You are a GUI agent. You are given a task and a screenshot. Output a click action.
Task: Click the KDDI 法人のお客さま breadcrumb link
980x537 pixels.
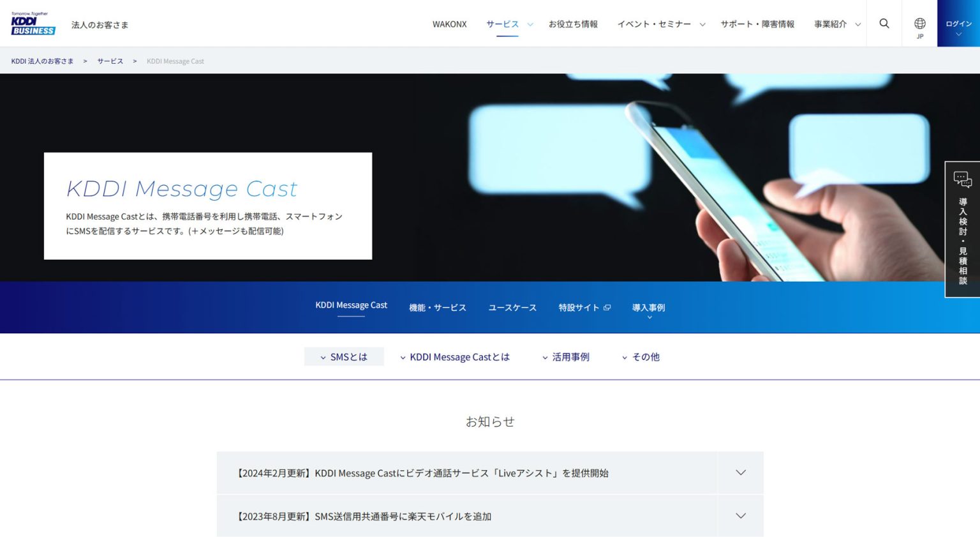[x=42, y=61]
